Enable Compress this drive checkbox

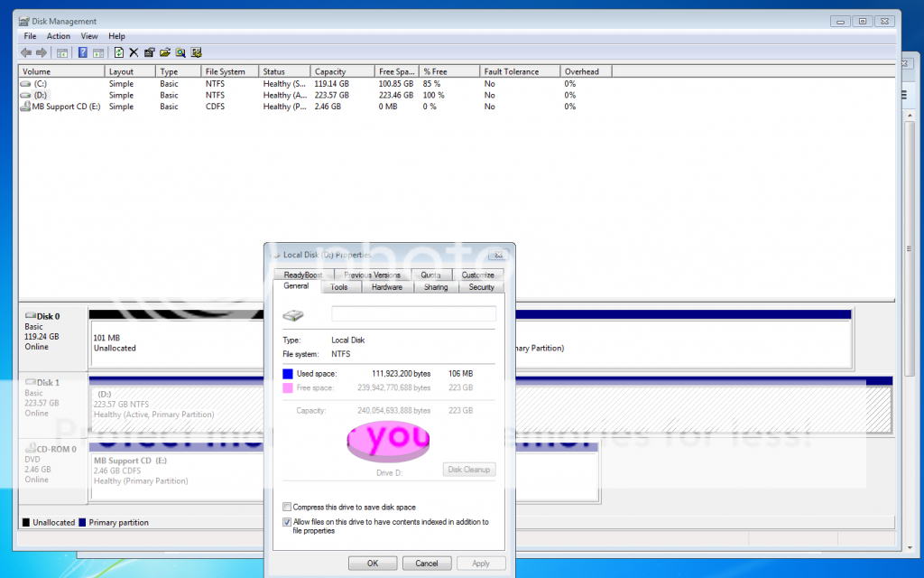pos(287,508)
